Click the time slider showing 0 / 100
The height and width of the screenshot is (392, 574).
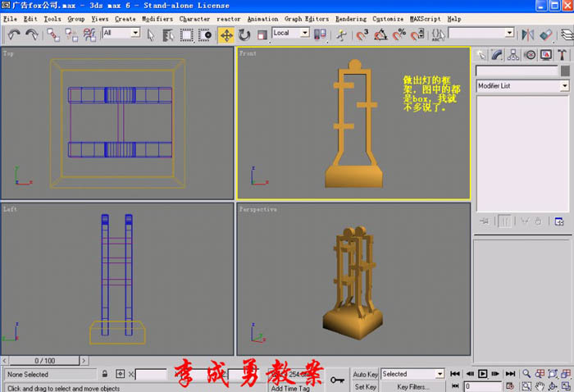point(44,361)
